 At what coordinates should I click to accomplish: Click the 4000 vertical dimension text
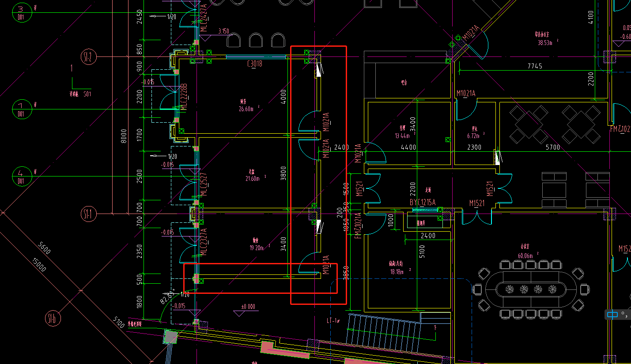click(x=283, y=97)
